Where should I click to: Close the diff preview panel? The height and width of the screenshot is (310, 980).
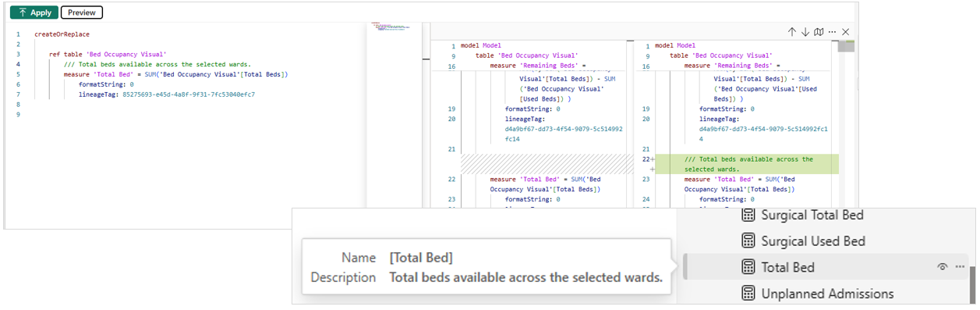845,32
